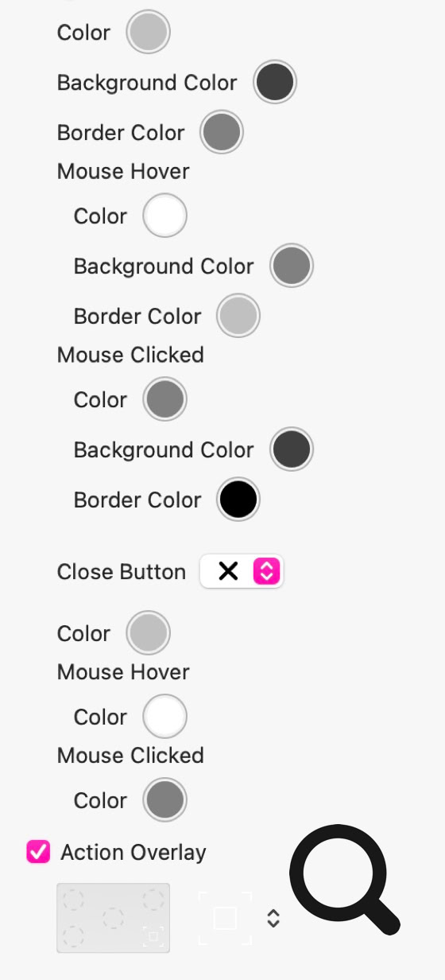Edit the top Border Color swatch

[x=221, y=132]
